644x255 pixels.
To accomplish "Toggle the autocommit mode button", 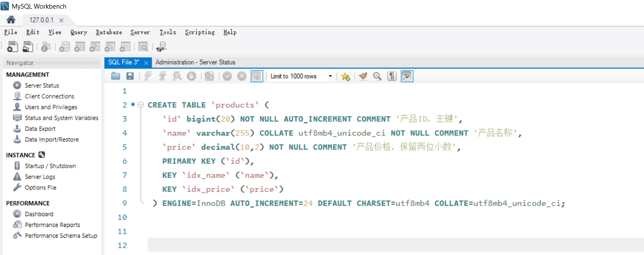I will 257,76.
